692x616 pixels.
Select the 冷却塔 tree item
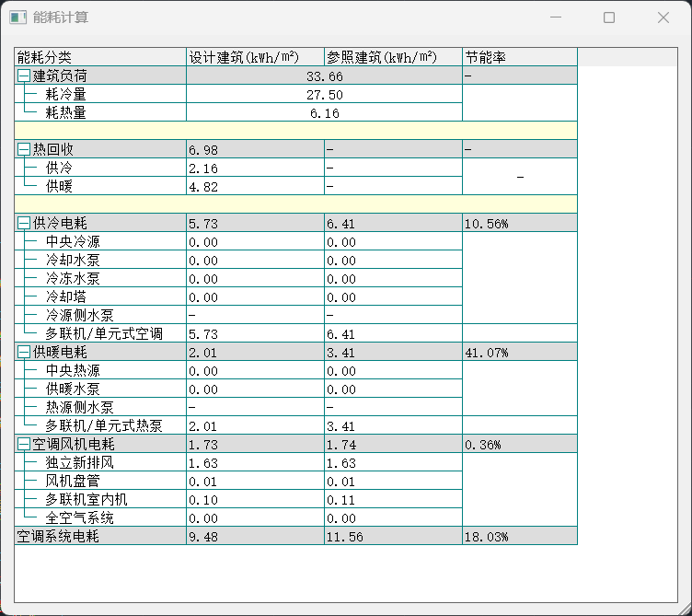click(66, 296)
